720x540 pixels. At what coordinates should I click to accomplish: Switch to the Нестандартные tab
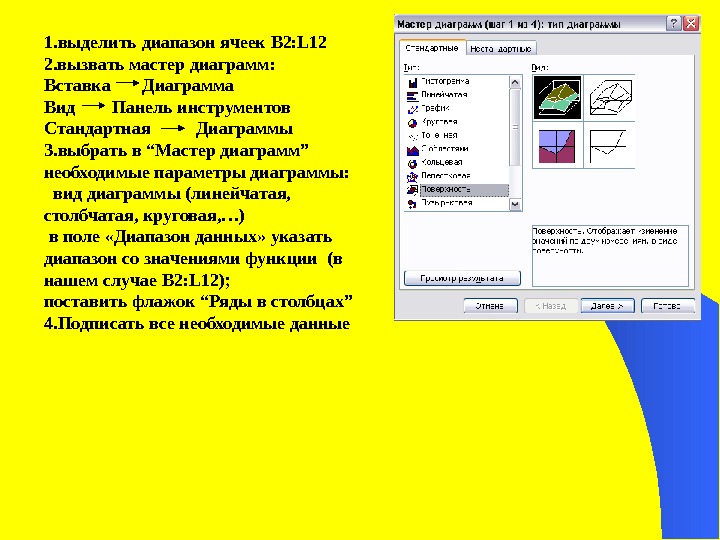(501, 49)
